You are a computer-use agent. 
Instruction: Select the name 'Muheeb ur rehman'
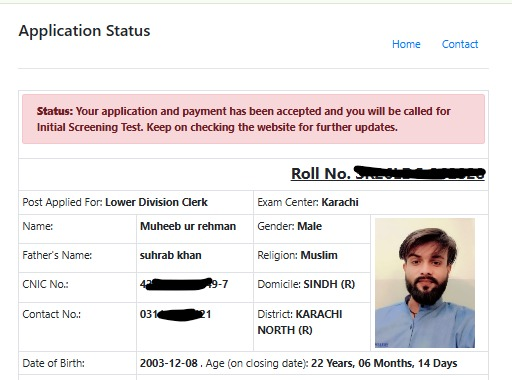188,226
